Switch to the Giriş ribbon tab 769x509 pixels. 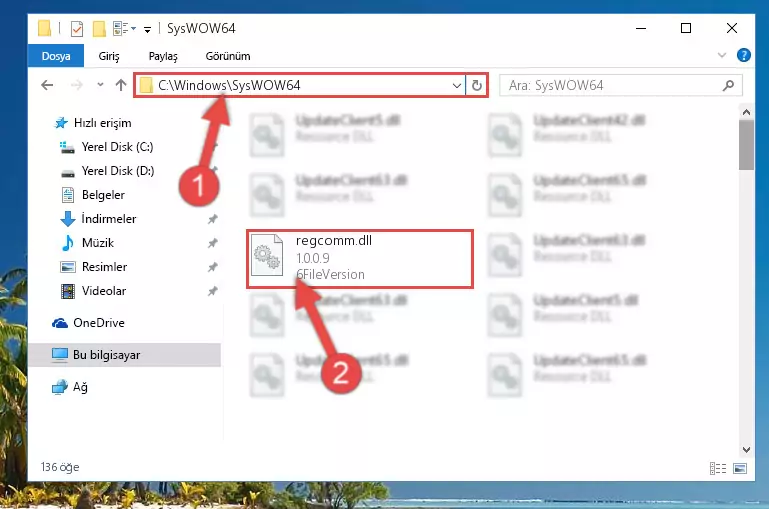click(x=109, y=56)
